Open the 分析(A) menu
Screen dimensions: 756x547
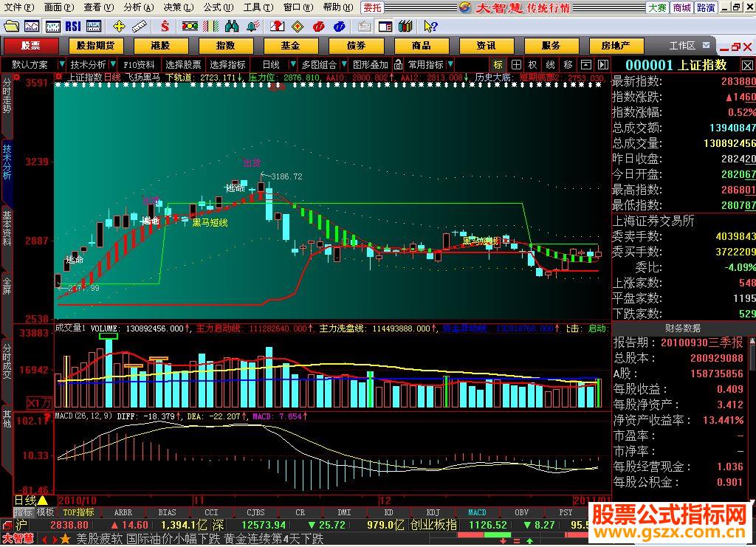(138, 7)
